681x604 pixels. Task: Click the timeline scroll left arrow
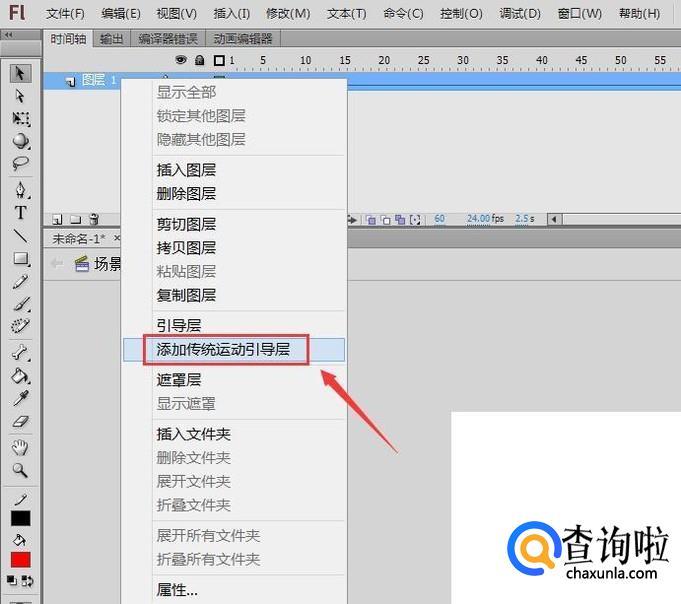coord(554,219)
